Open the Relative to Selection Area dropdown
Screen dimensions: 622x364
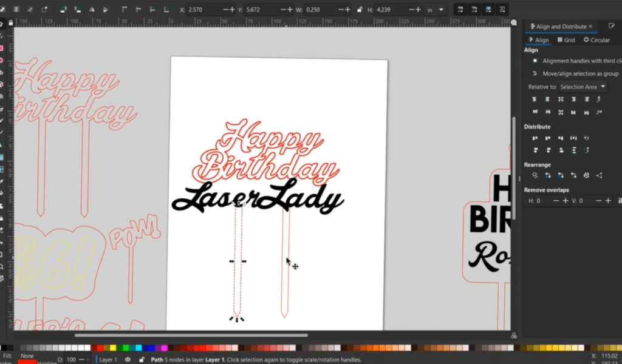(x=583, y=87)
